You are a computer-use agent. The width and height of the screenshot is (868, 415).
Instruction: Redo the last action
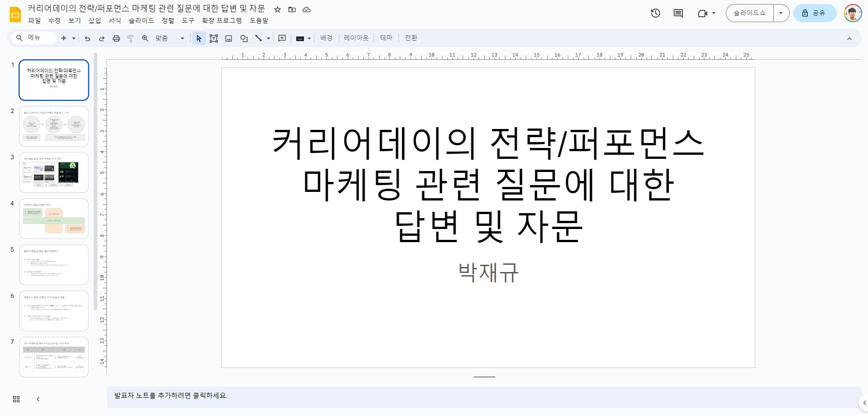102,38
